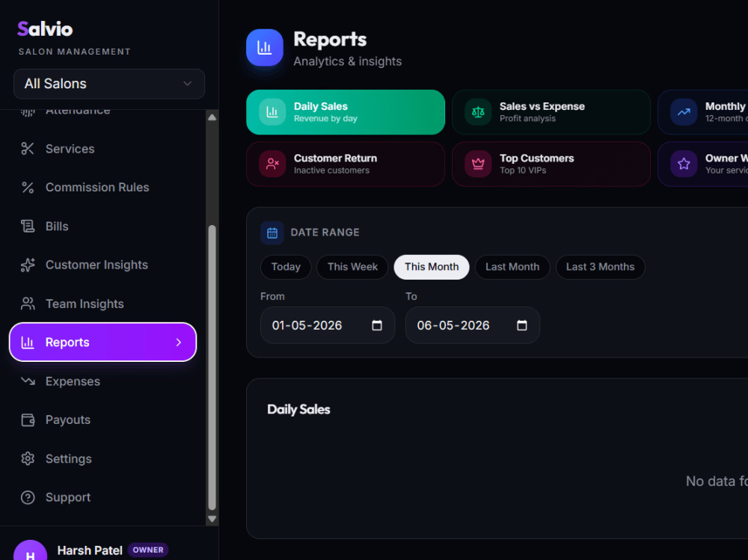Go to Commission Rules

click(97, 188)
